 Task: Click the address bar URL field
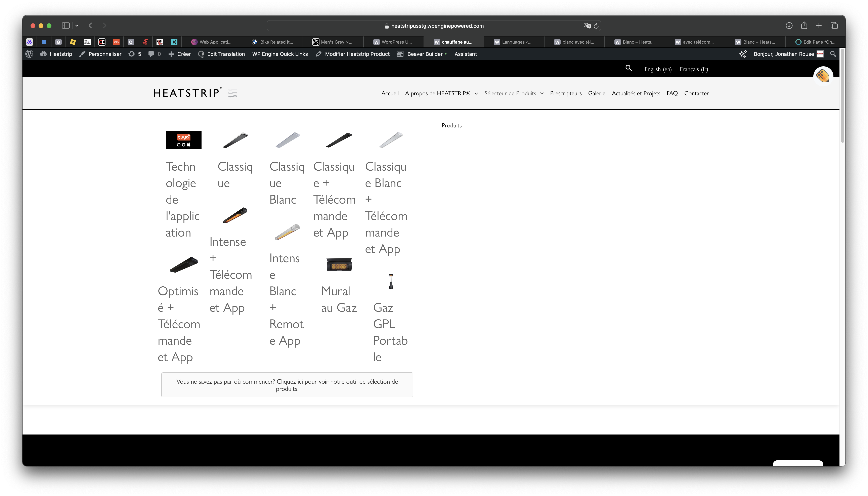[433, 26]
